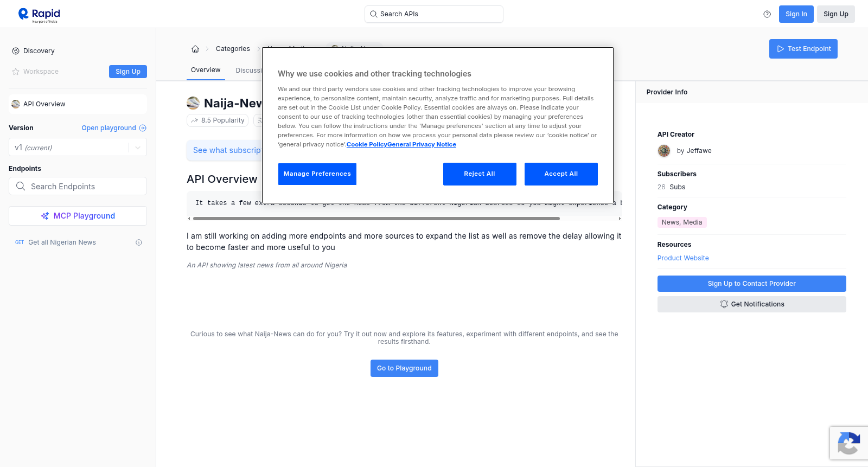The height and width of the screenshot is (467, 868).
Task: Click Manage Preferences in cookie dialog
Action: click(x=317, y=174)
